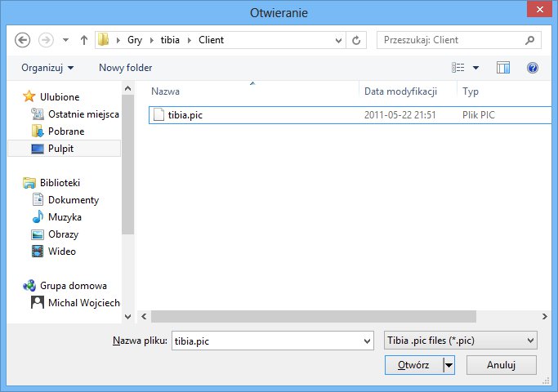
Task: Click the Plik PIC type cell
Action: [478, 115]
